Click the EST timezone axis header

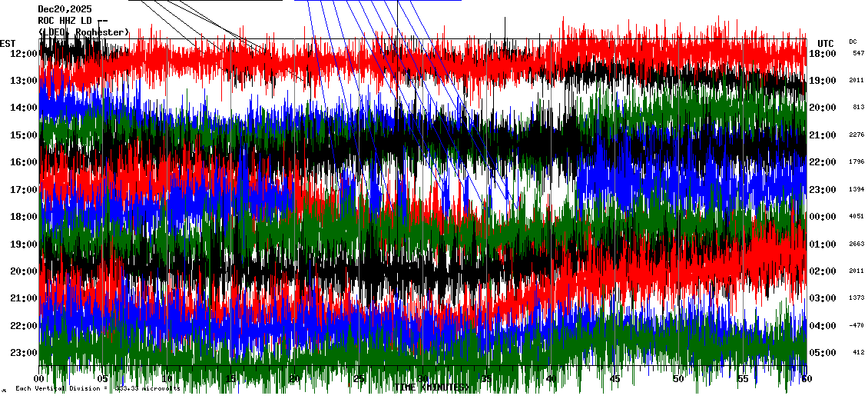click(8, 43)
